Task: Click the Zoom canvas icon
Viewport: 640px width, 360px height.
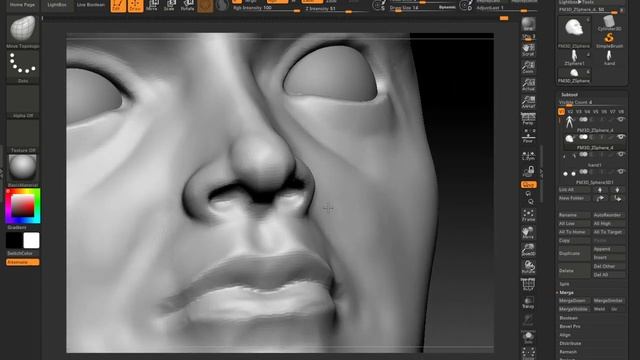Action: pos(528,67)
